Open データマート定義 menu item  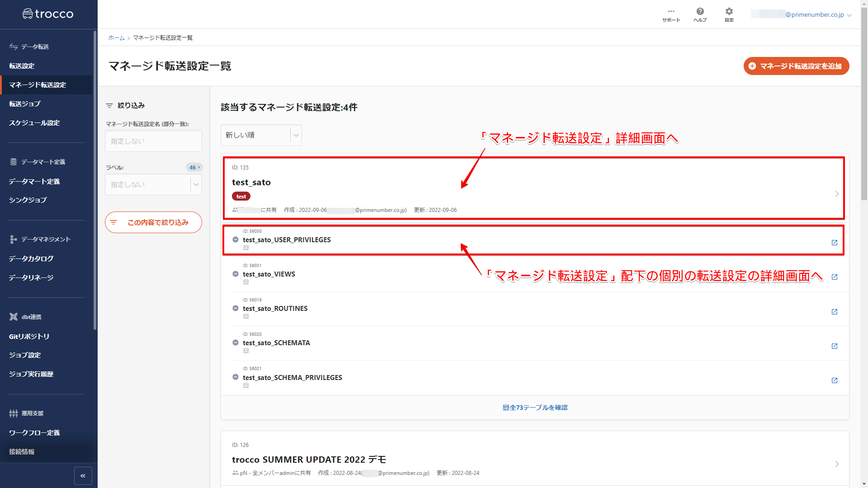[x=34, y=182]
